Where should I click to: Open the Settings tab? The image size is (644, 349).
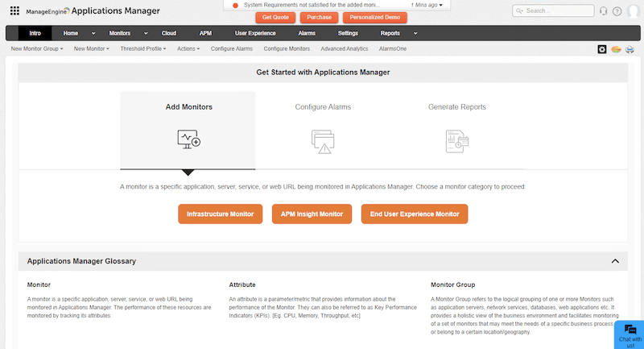pyautogui.click(x=348, y=33)
